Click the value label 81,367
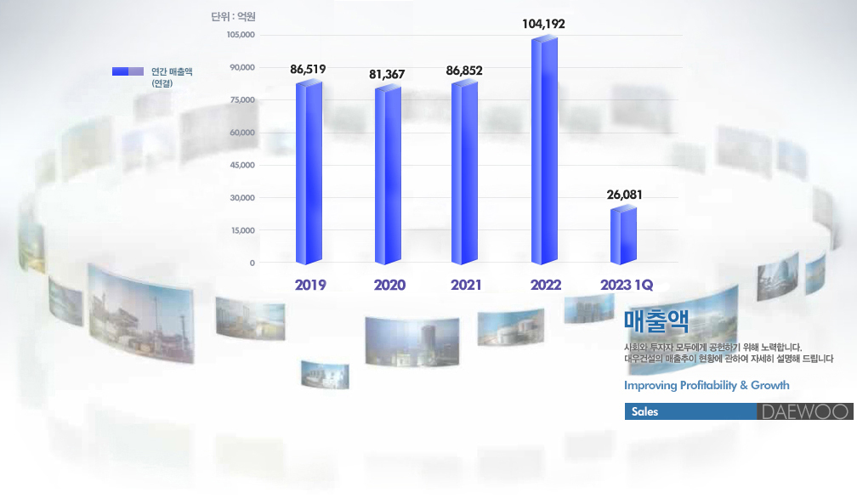Screen dimensions: 857x504 coord(387,74)
